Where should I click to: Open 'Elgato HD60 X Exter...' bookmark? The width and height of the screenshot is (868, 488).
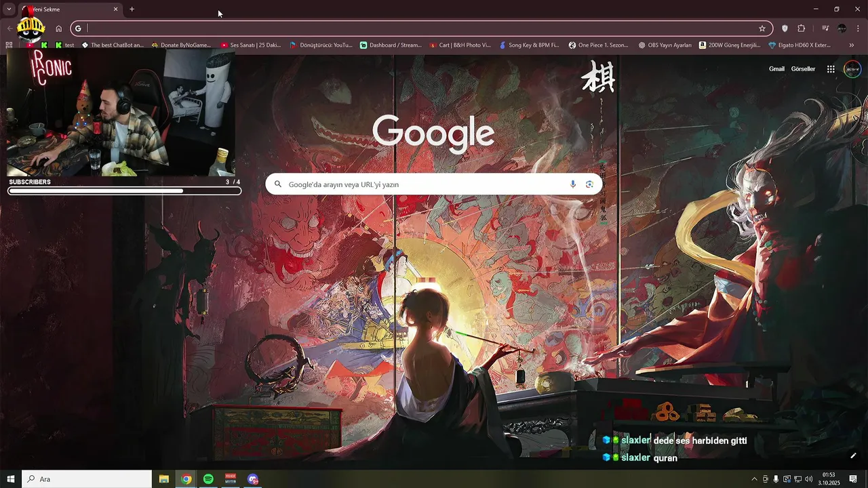pyautogui.click(x=800, y=45)
